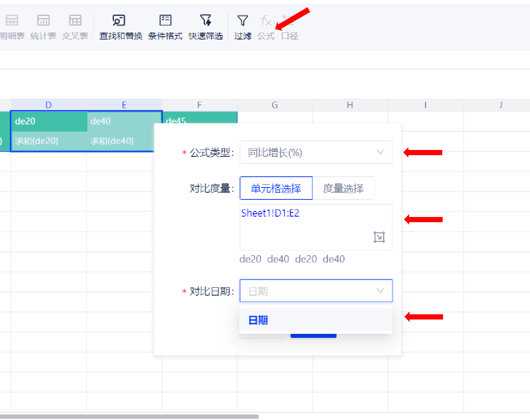Click the 明细表 (detail table) toolbar icon

click(x=12, y=21)
